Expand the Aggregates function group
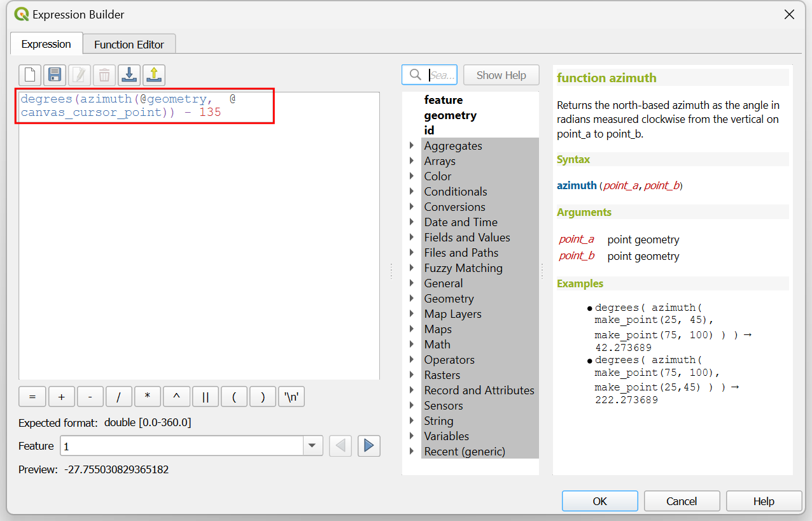The image size is (812, 521). tap(412, 146)
